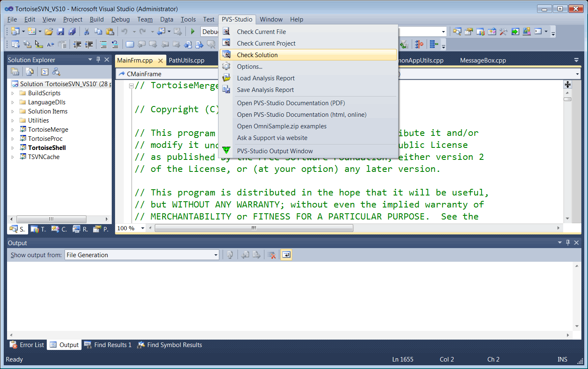This screenshot has width=588, height=369.
Task: Click the Find in Files magnifier icon
Action: click(457, 31)
